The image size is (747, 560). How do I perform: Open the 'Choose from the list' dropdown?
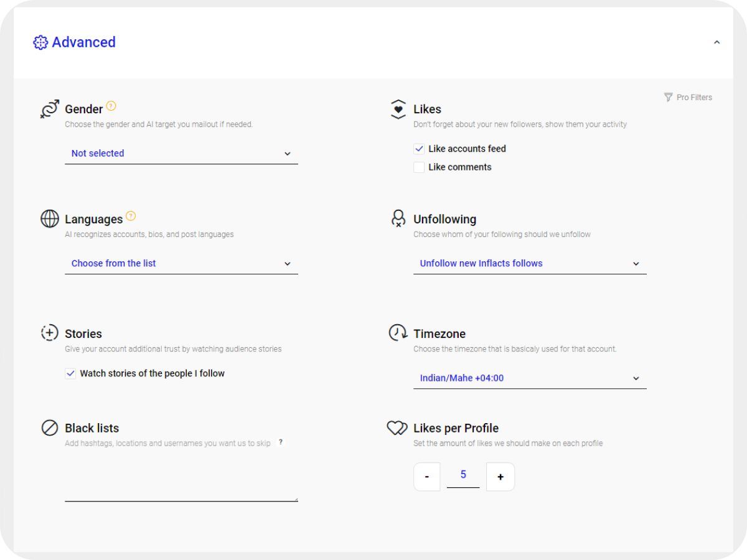(x=181, y=263)
